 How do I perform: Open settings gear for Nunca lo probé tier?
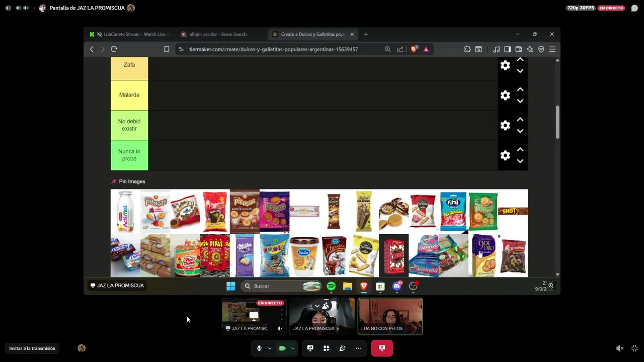[x=505, y=156]
